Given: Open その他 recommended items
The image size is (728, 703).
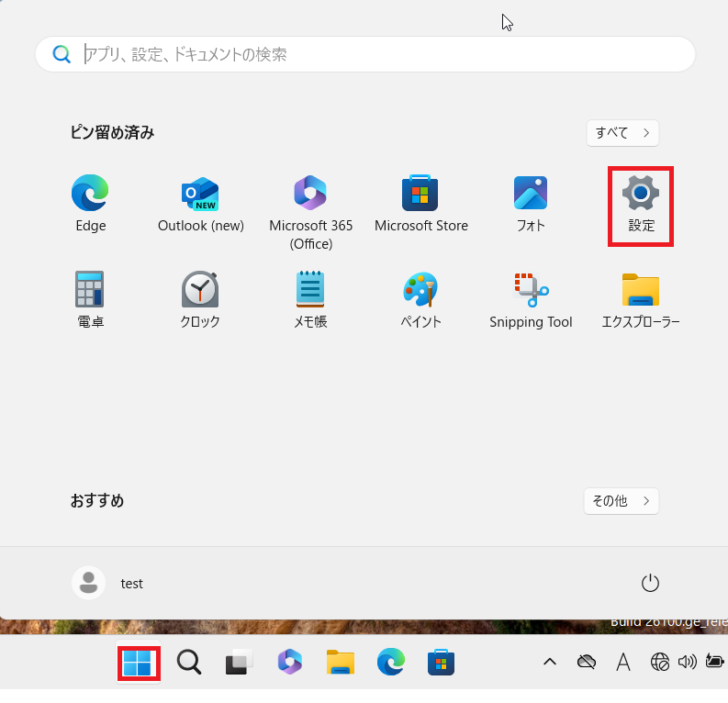Looking at the screenshot, I should (x=622, y=501).
